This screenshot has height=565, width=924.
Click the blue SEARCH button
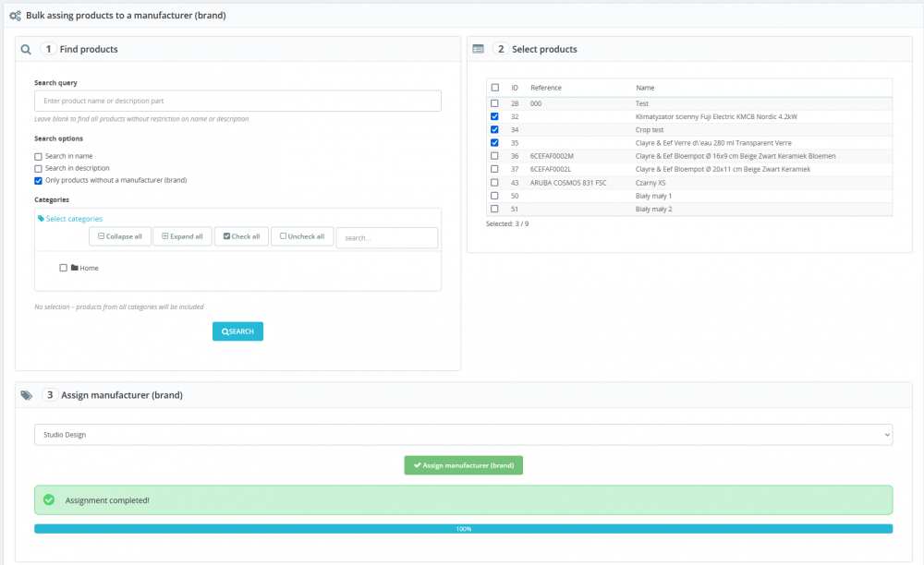[x=238, y=331]
